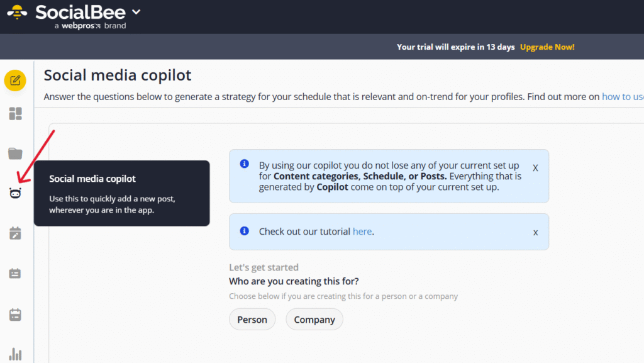The width and height of the screenshot is (644, 363).
Task: Open the calendar icon near the sidebar bottom
Action: (15, 314)
